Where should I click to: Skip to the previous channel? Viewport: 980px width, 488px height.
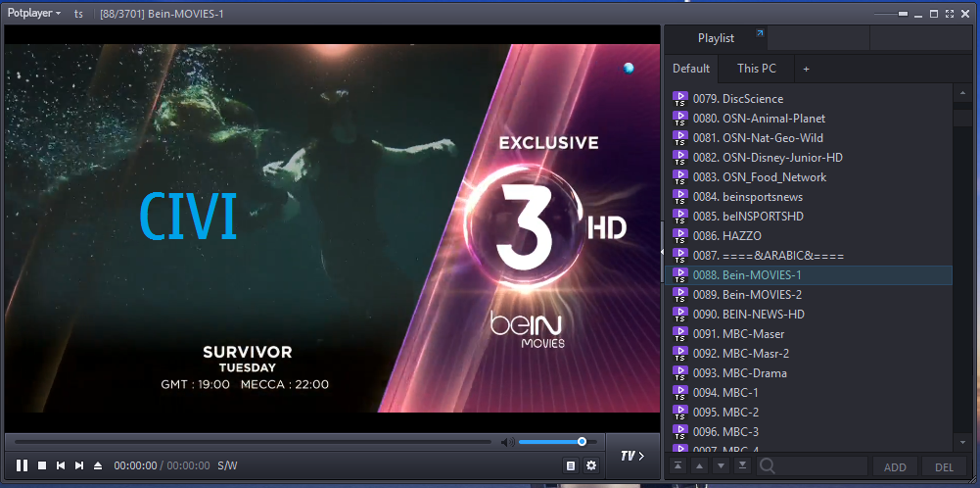coord(61,465)
